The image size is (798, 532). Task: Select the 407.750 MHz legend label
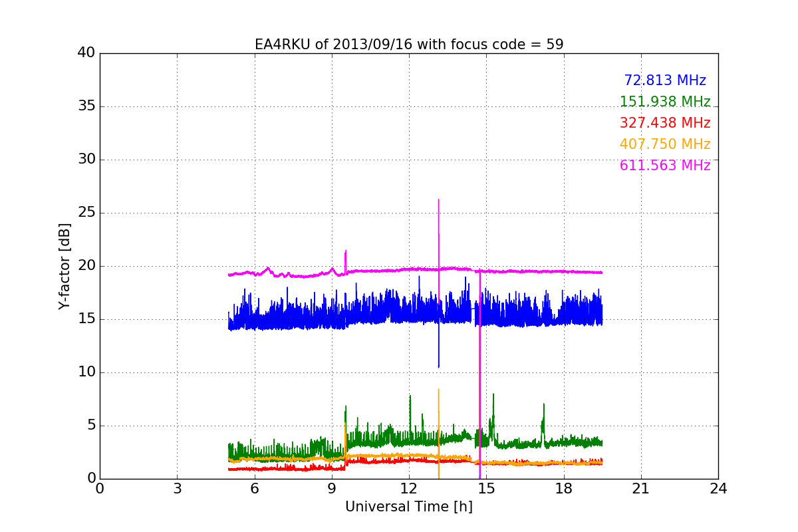665,144
